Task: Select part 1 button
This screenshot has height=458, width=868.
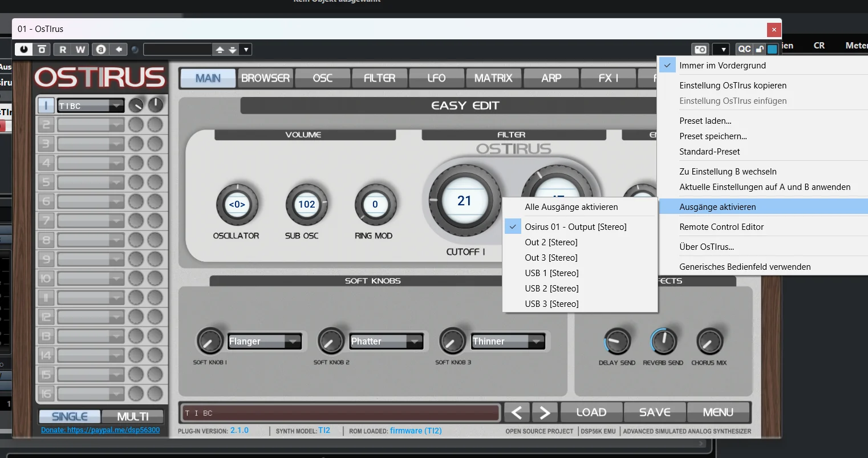Action: [46, 106]
